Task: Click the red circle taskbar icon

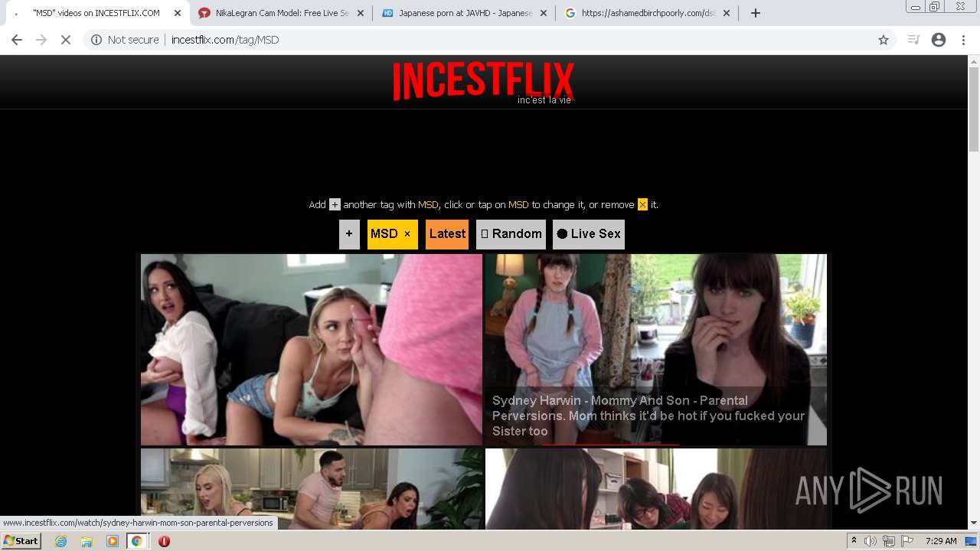Action: (164, 541)
